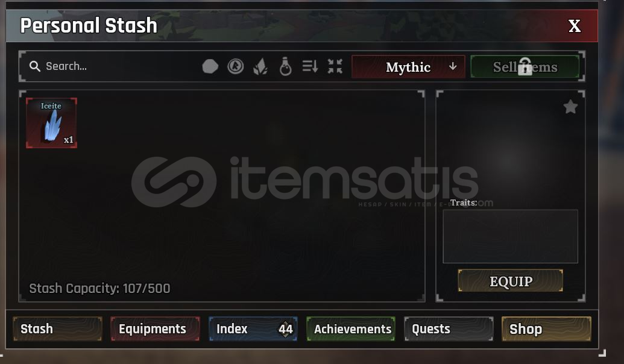Viewport: 624px width, 364px height.
Task: Click the lock icon on Sell Items
Action: coord(525,66)
